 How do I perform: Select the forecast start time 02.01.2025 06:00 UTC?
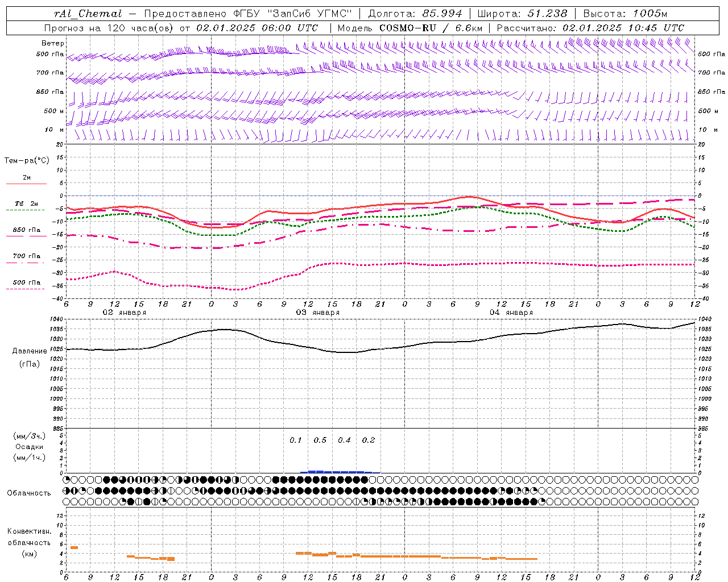[257, 28]
